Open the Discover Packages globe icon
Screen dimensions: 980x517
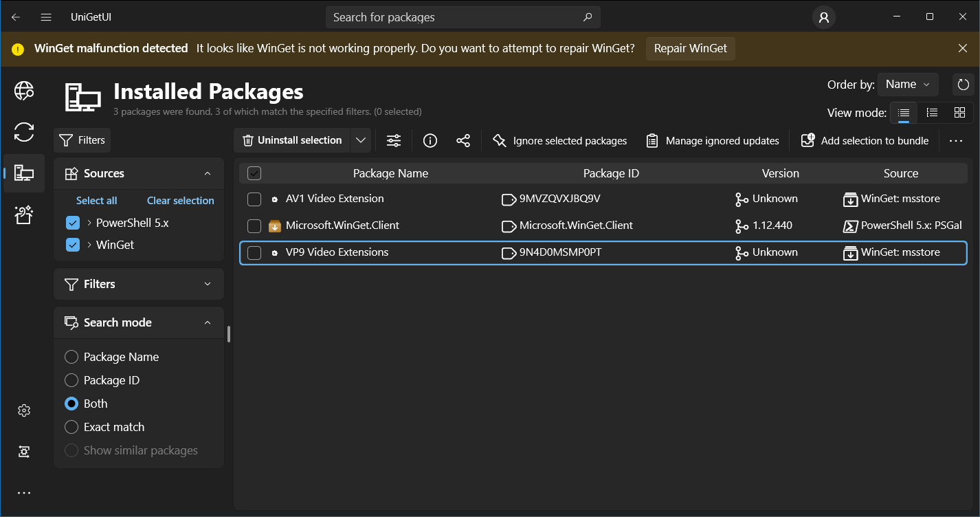coord(24,91)
